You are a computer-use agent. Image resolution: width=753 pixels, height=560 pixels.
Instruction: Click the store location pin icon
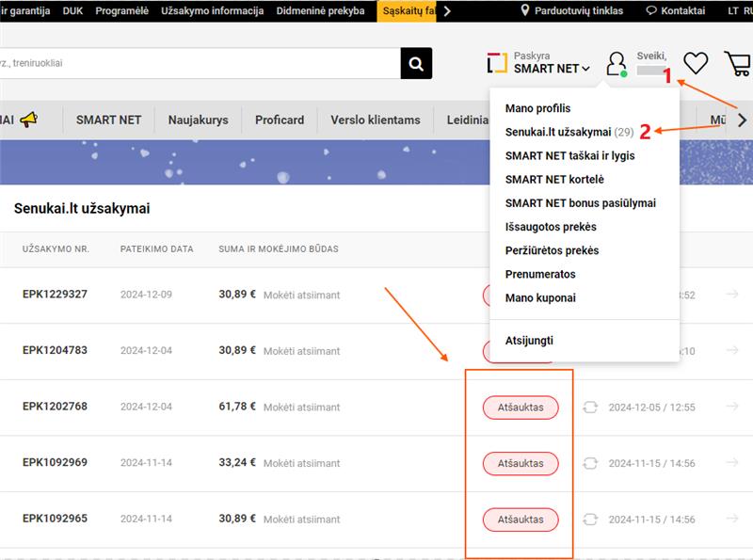[x=525, y=10]
